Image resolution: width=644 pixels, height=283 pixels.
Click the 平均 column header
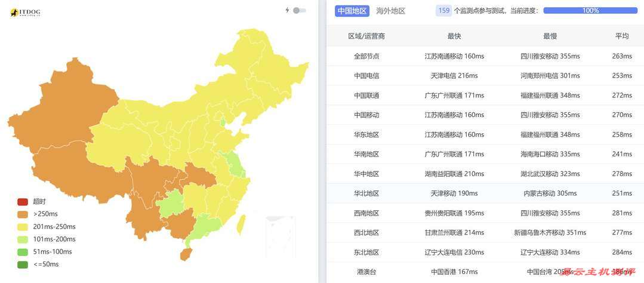pos(622,36)
